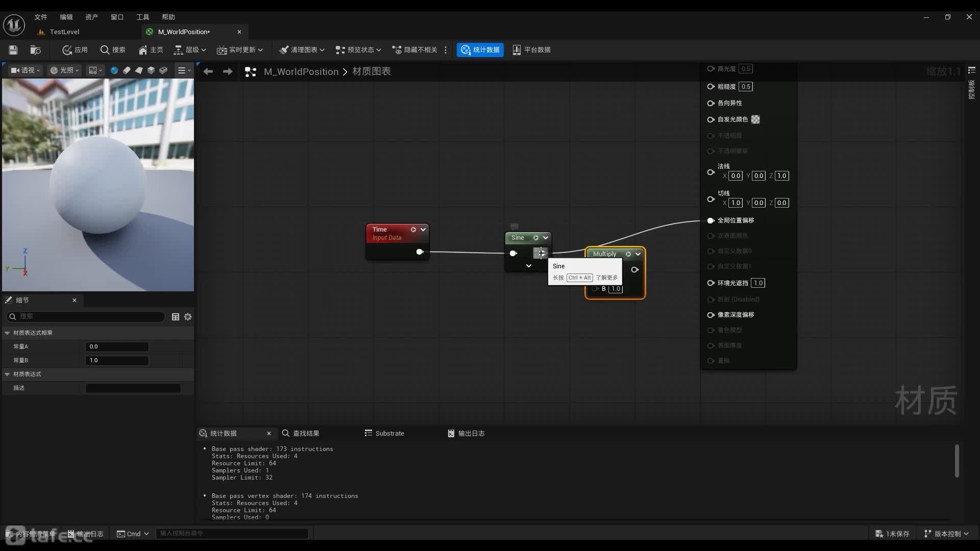This screenshot has width=980, height=551.
Task: Select the sphere preview shape icon
Action: (x=114, y=70)
